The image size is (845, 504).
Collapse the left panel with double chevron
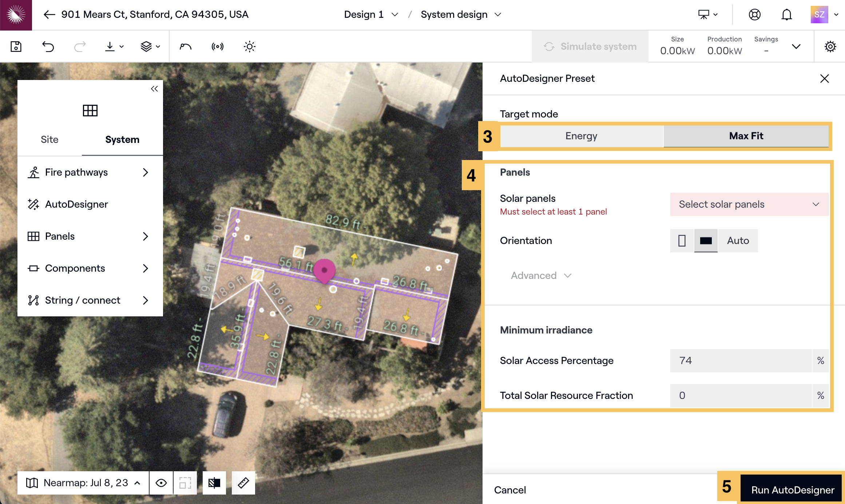154,89
